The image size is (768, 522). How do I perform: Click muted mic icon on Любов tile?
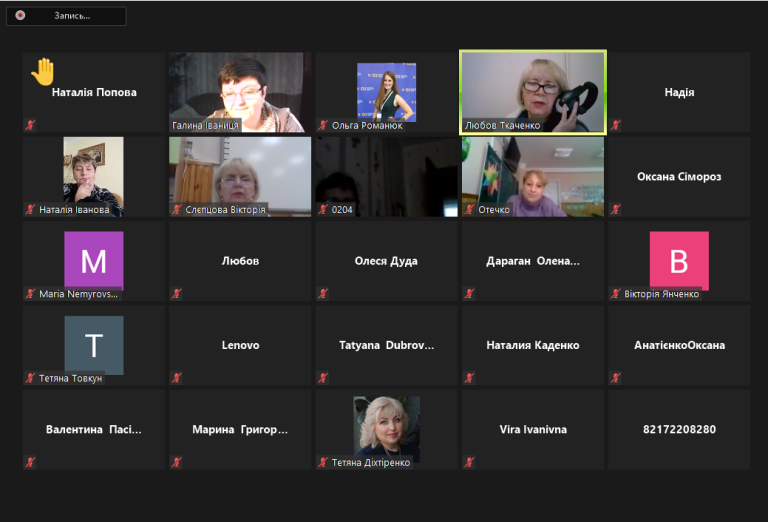point(177,294)
